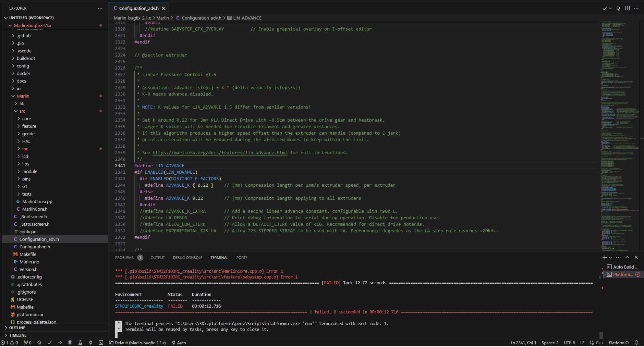This screenshot has height=347, width=644.
Task: Expand the feature folder in explorer
Action: (29, 126)
